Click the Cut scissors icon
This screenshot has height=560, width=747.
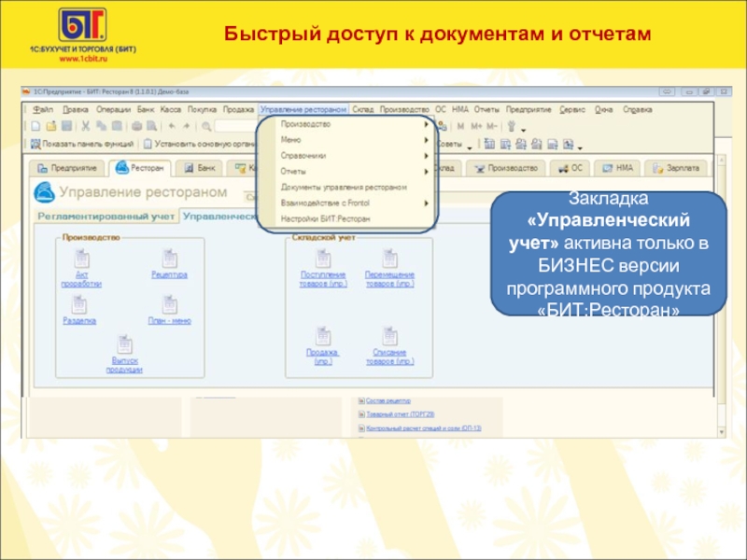point(86,126)
